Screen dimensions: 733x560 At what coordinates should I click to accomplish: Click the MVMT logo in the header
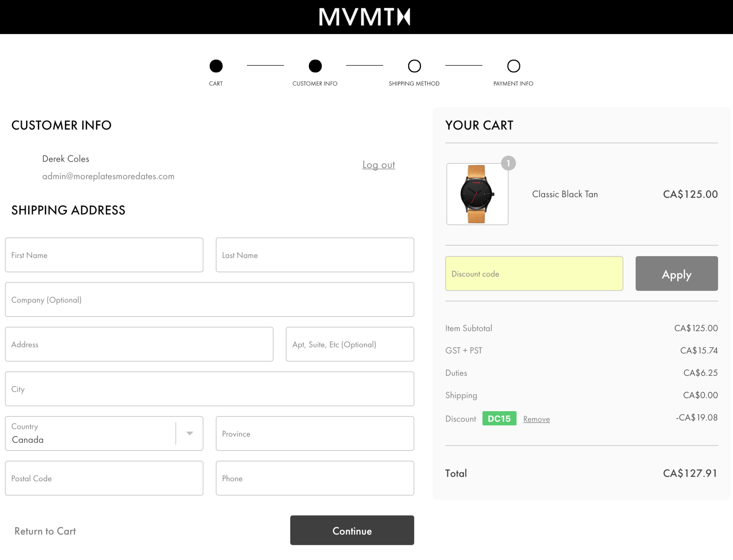364,17
